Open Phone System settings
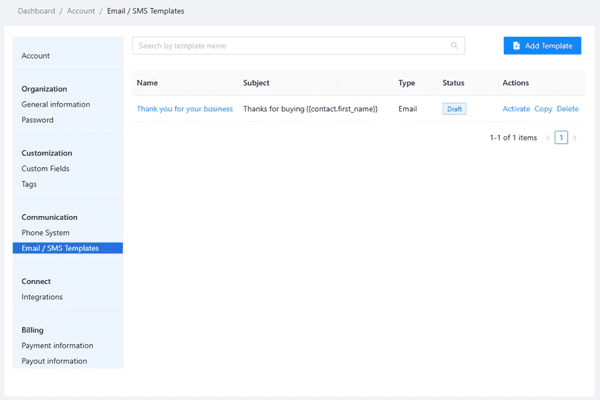Image resolution: width=600 pixels, height=400 pixels. pyautogui.click(x=46, y=233)
